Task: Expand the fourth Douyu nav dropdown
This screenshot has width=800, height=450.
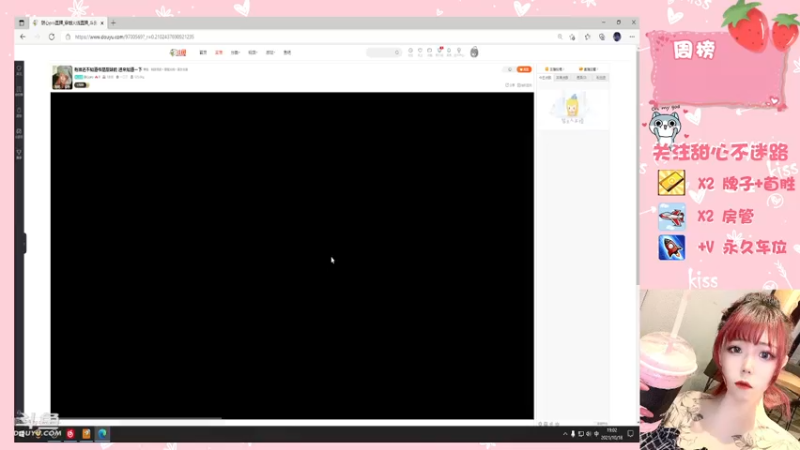Action: (x=253, y=53)
